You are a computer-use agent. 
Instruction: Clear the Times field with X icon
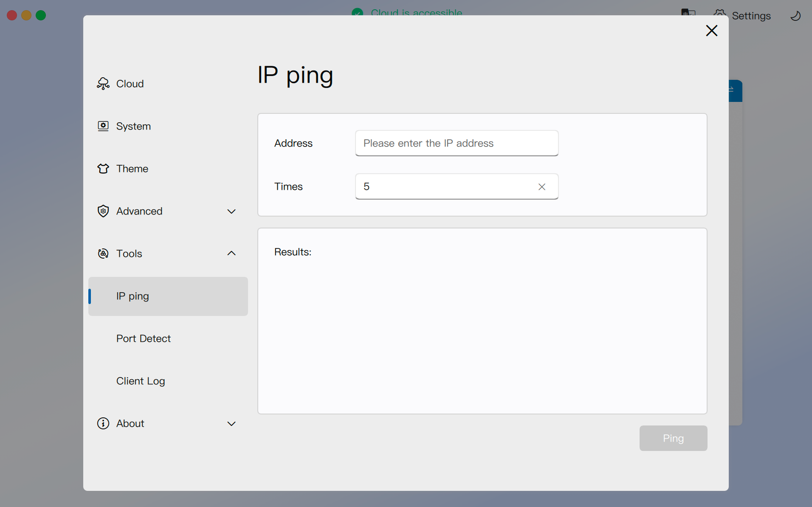(541, 187)
